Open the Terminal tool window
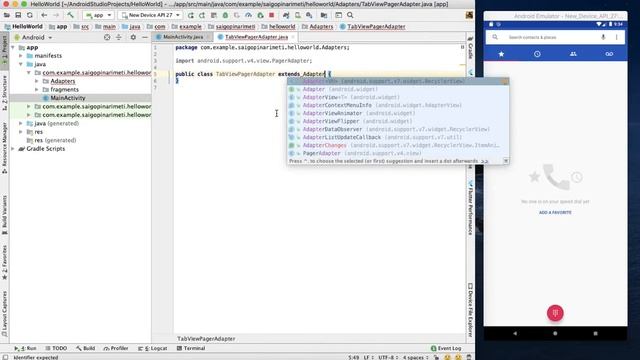 pos(191,348)
